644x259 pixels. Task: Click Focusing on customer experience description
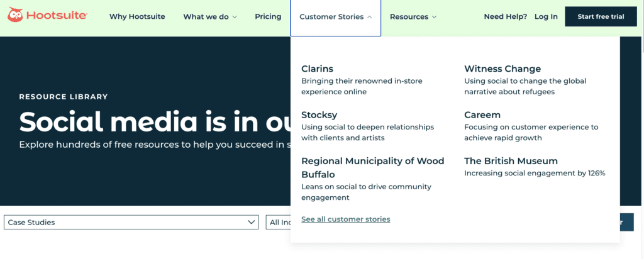point(531,132)
